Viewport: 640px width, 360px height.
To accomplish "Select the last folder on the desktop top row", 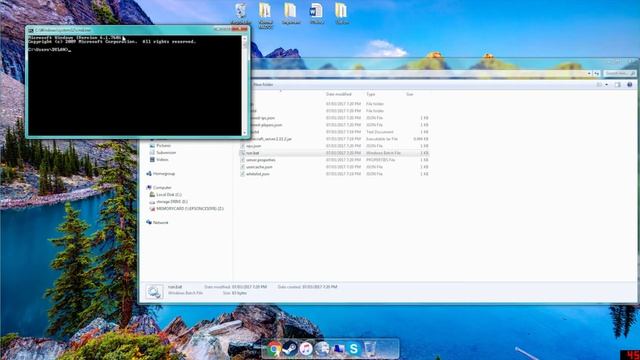I will [x=341, y=13].
